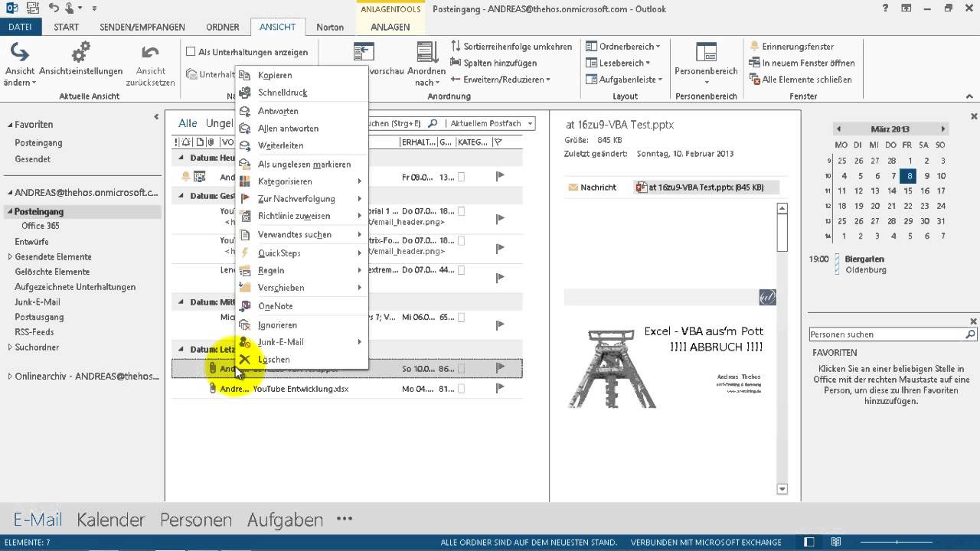Click Ansicht zurücksetzen ribbon icon

click(x=151, y=52)
